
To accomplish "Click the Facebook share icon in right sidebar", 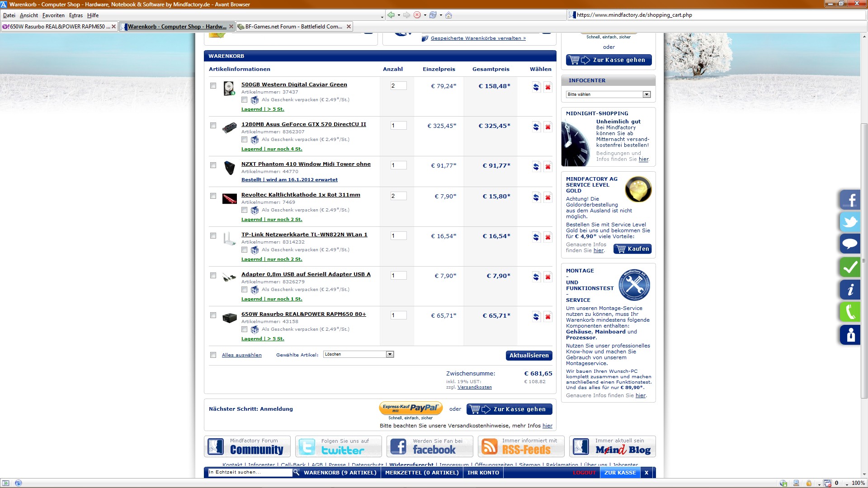I will (x=850, y=199).
